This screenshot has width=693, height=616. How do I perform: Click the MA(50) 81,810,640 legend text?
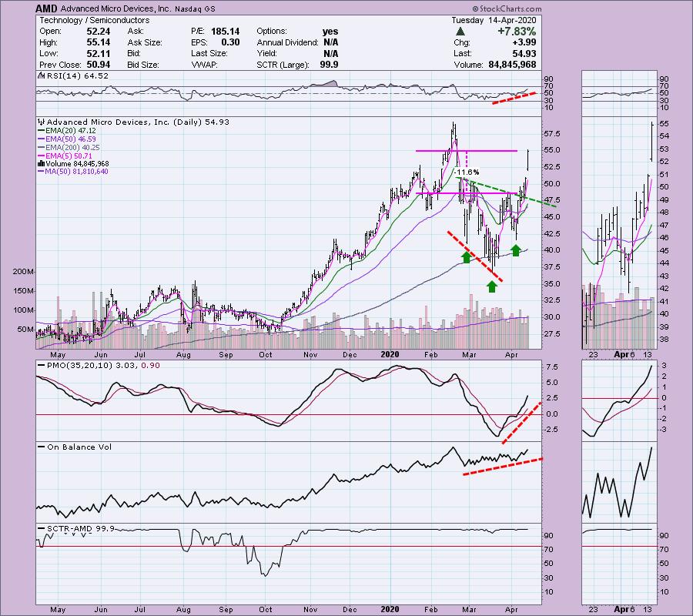[76, 172]
